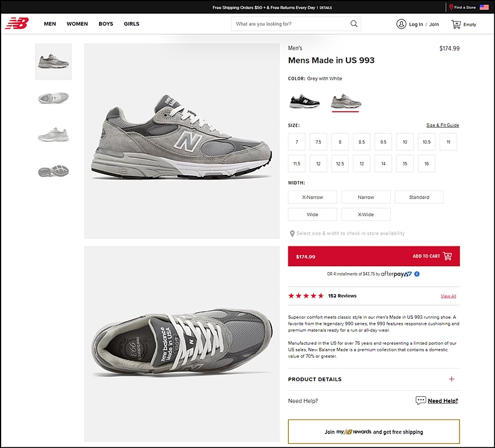The image size is (495, 448).
Task: Select size 12
Action: [318, 164]
